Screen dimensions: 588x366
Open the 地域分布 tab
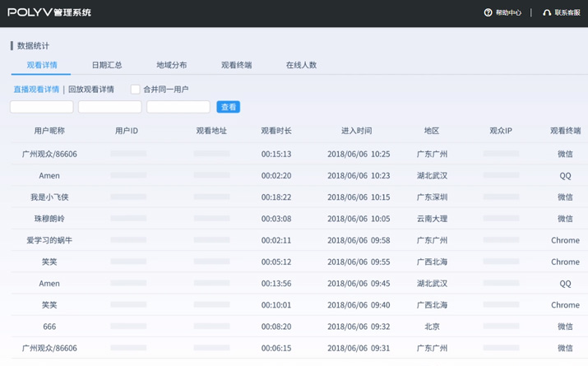(x=172, y=65)
